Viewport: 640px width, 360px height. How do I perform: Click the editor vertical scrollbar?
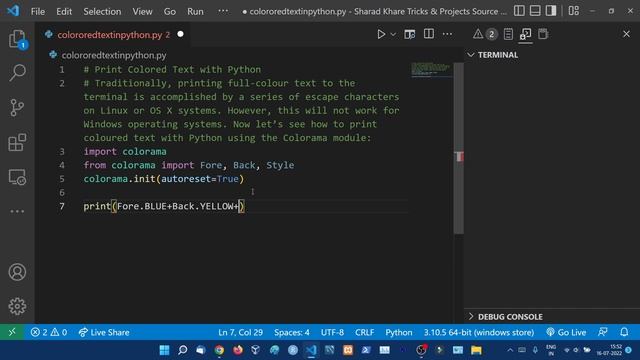(x=459, y=148)
